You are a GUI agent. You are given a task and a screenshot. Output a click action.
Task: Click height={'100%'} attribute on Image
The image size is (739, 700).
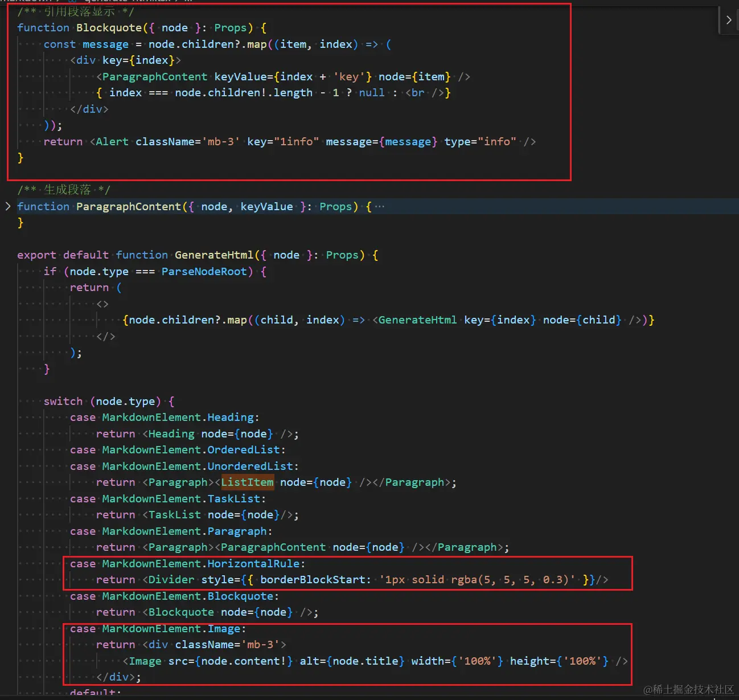pyautogui.click(x=559, y=661)
